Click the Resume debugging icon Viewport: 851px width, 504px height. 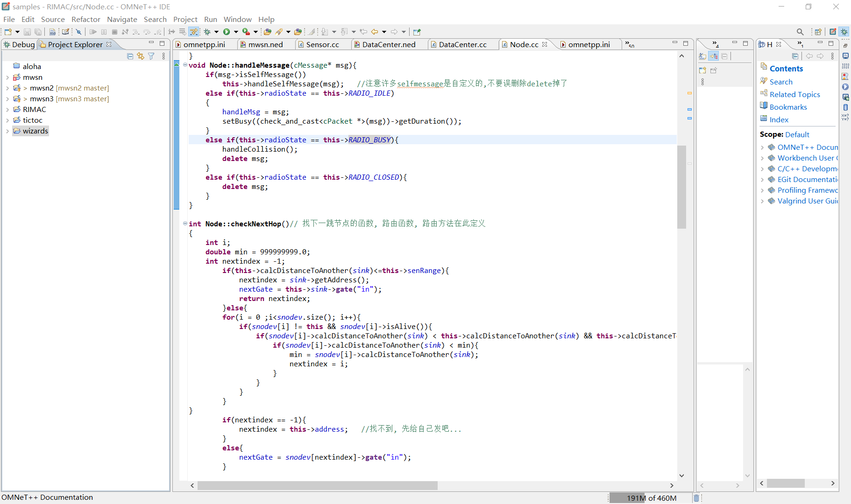point(93,32)
